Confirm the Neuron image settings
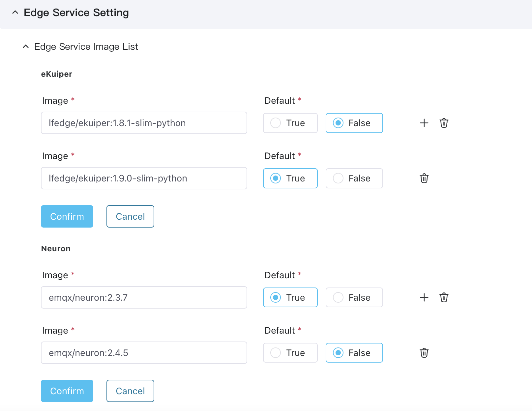The height and width of the screenshot is (411, 532). click(67, 391)
